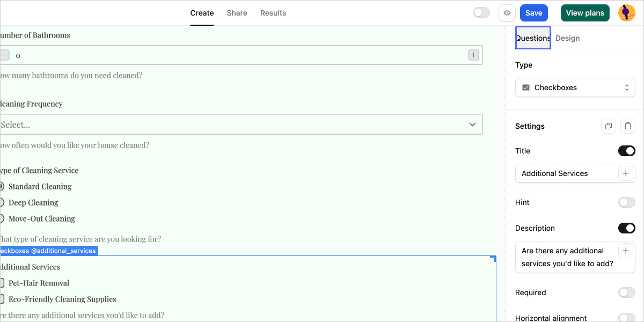Click the duplicate question icon
This screenshot has width=644, height=322.
[609, 126]
